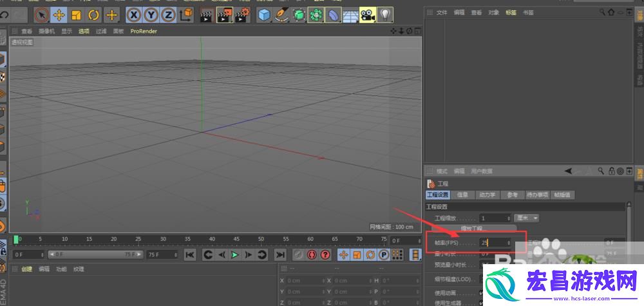Toggle rotation key recording
The image size is (644, 306).
point(370,255)
